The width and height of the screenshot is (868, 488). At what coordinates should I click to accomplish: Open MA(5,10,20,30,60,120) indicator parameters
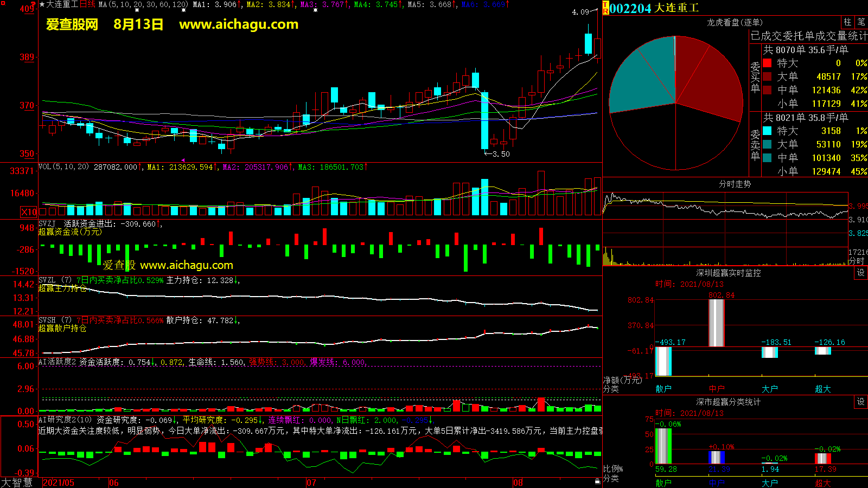coord(143,4)
